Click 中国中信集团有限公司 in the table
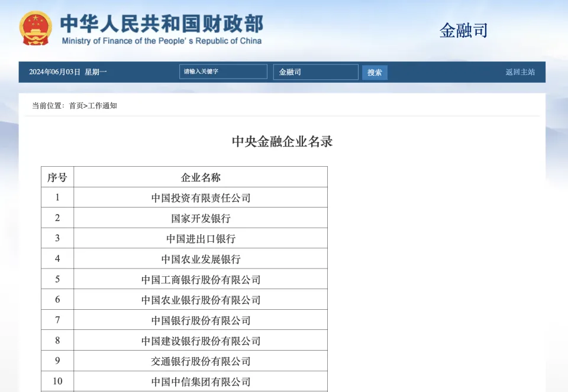 pyautogui.click(x=201, y=381)
